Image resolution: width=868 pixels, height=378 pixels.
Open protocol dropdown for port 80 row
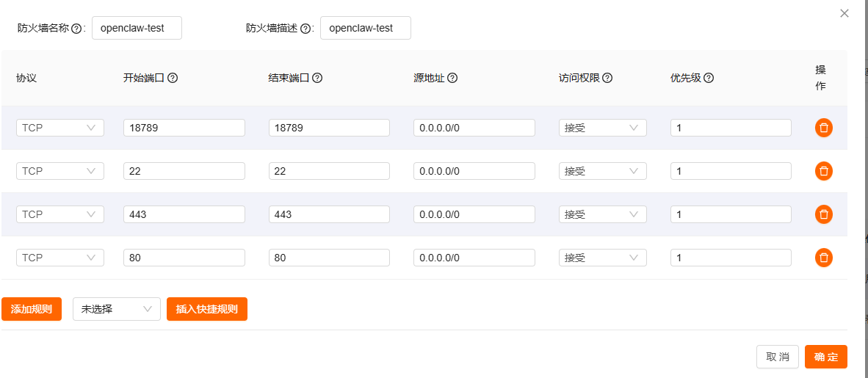(x=59, y=258)
